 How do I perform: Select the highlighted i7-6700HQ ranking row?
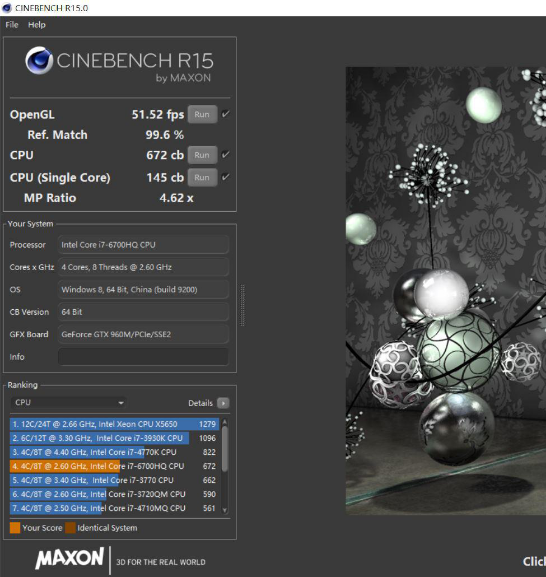114,466
